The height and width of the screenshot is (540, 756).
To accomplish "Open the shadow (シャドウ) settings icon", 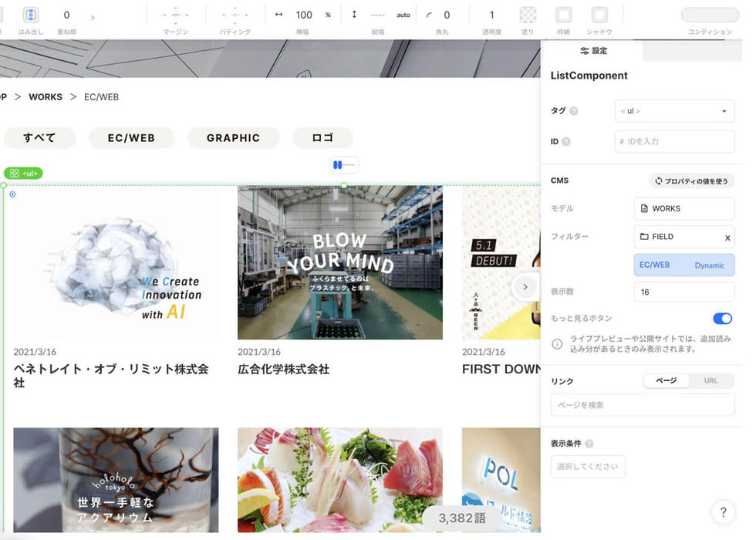I will 599,15.
